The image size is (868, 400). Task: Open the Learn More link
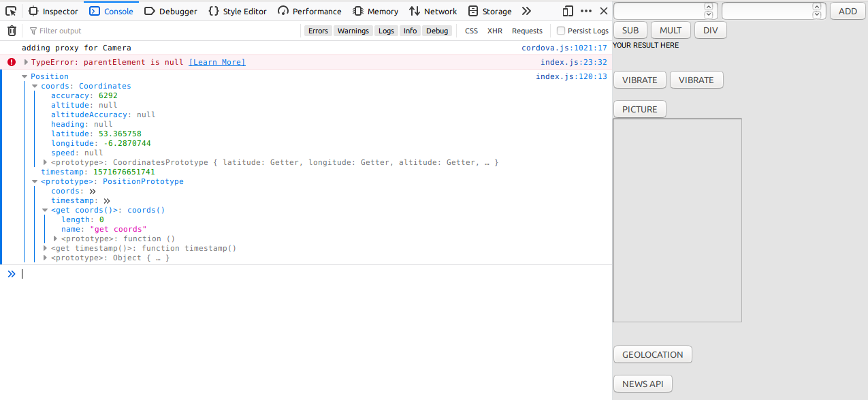coord(216,62)
